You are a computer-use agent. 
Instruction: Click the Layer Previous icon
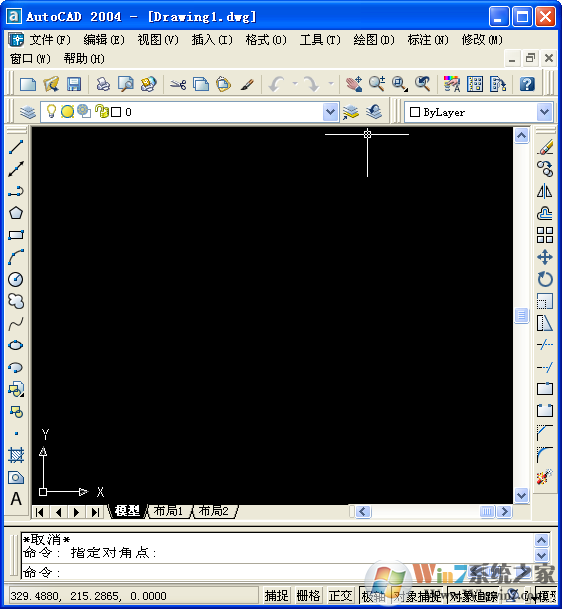[374, 112]
